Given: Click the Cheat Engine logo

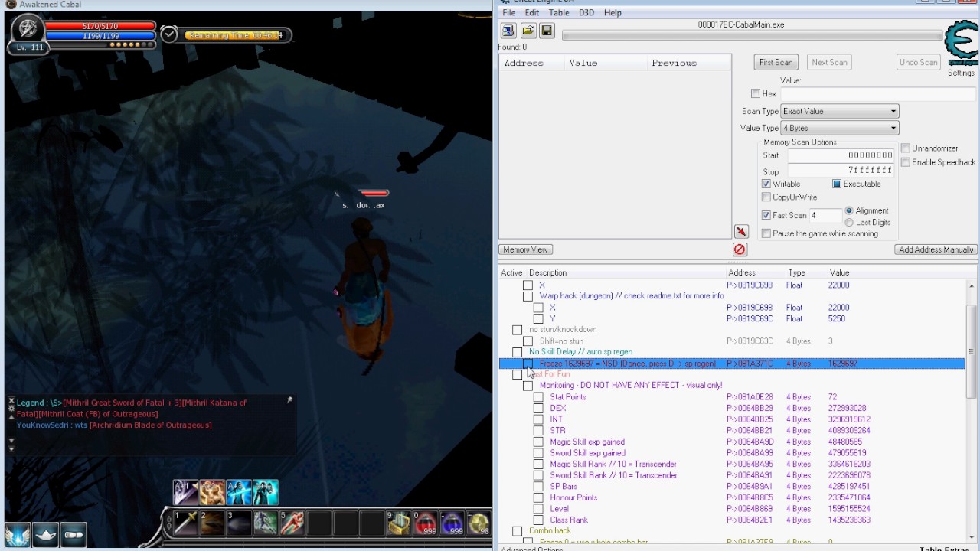Looking at the screenshot, I should point(962,44).
